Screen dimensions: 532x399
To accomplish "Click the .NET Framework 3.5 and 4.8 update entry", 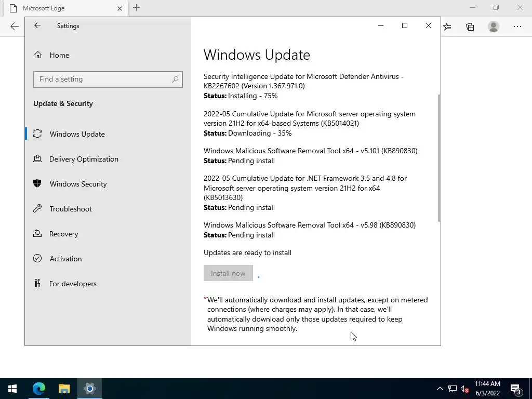I will tap(305, 188).
